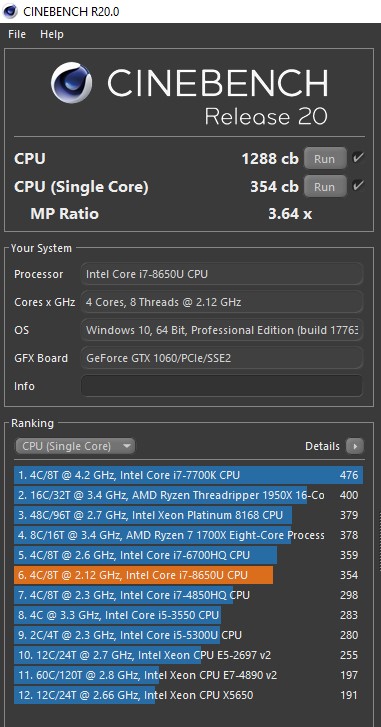Toggle the CPU (Single Core) test checkbox
Viewport: 381px width, 727px height.
357,186
